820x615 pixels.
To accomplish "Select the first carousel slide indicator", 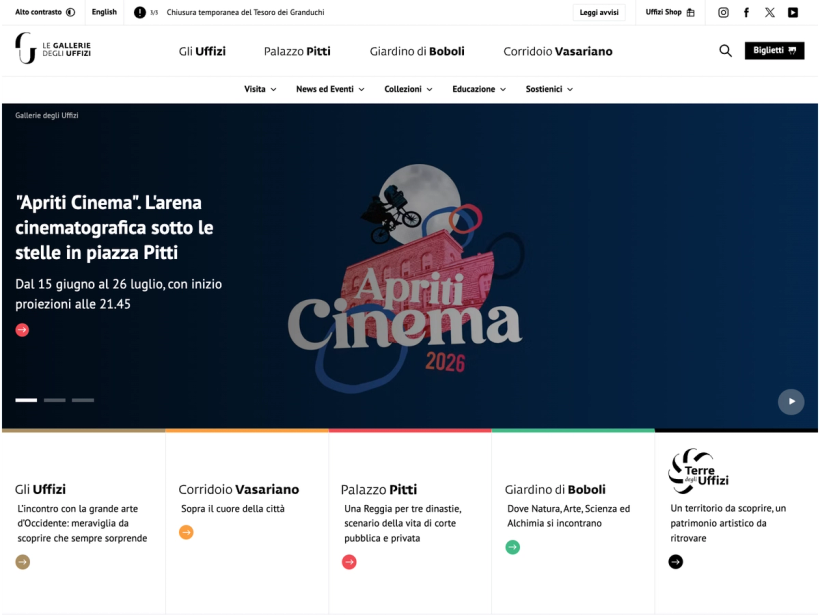I will tap(26, 400).
